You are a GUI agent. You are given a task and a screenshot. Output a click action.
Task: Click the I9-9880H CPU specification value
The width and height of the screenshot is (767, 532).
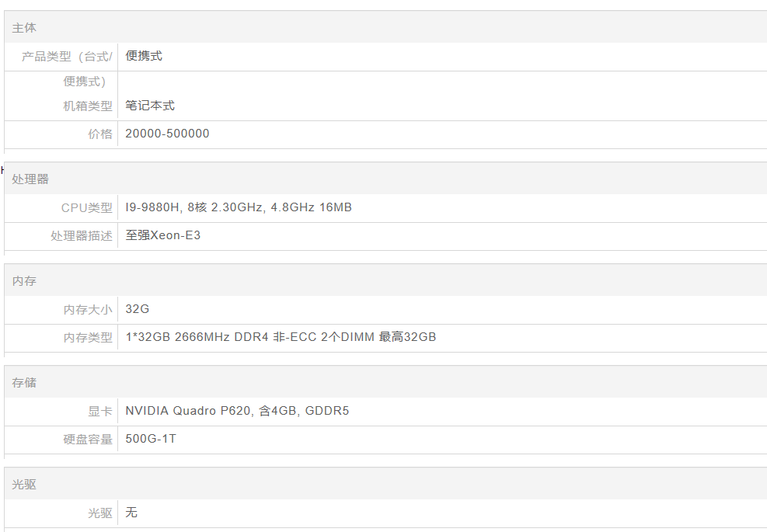click(239, 207)
